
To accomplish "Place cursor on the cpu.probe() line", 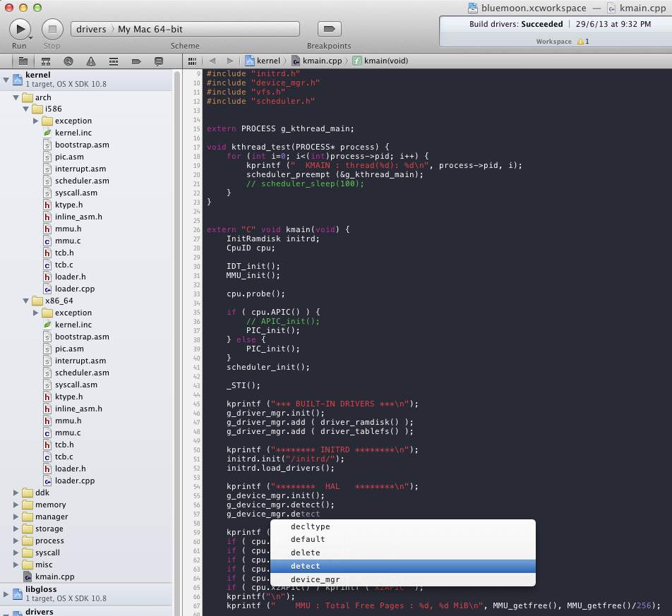I will point(256,294).
